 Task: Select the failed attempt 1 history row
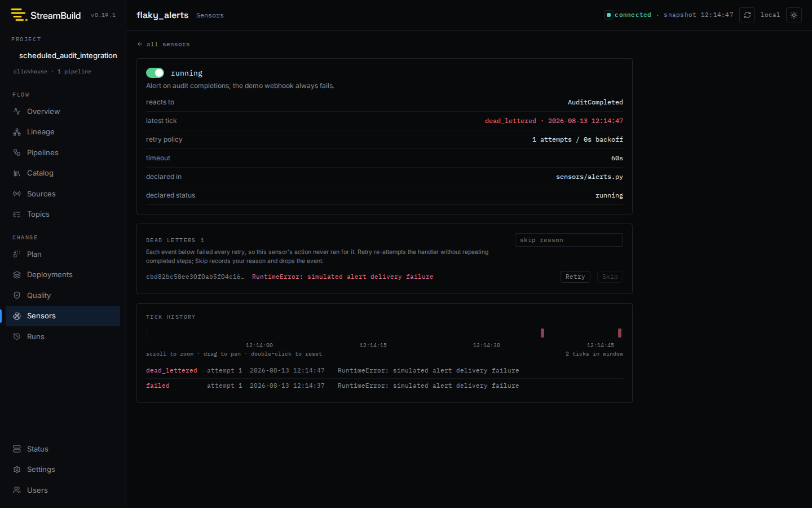385,386
